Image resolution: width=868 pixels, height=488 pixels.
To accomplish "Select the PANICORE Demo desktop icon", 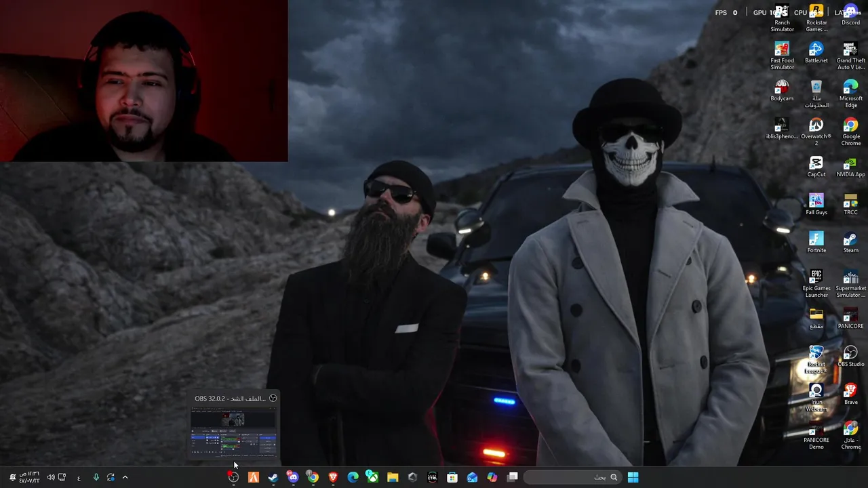I will pos(816,436).
